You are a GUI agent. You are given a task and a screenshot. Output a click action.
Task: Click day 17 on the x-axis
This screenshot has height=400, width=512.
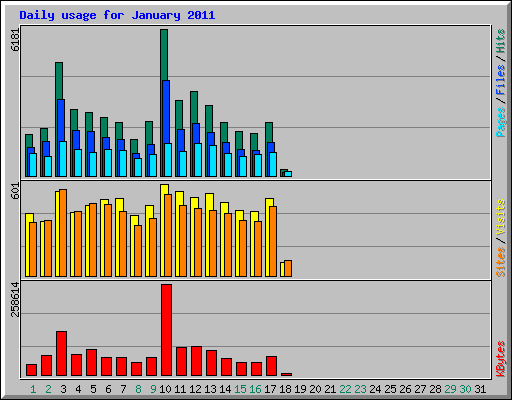270,389
